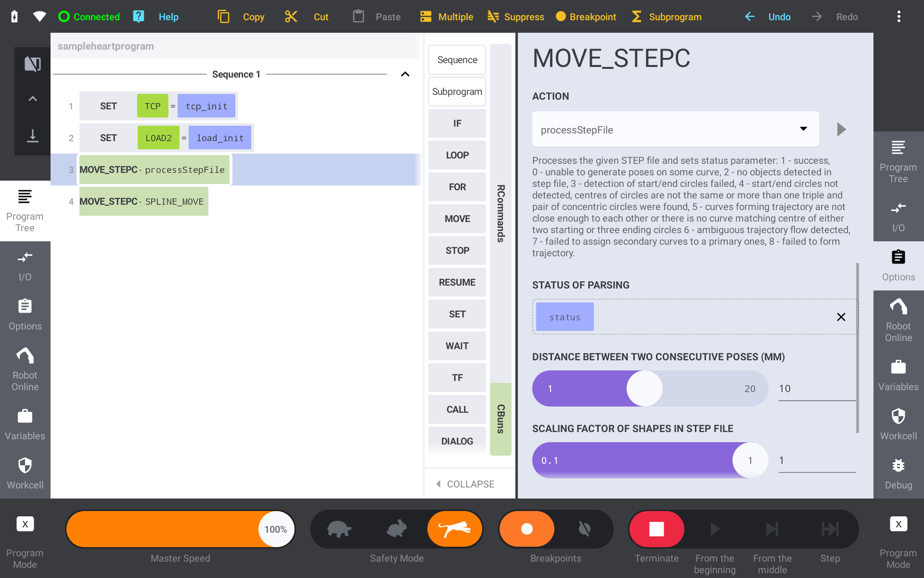The image size is (924, 578).
Task: Collapse Sequence 1 with the chevron
Action: 405,74
